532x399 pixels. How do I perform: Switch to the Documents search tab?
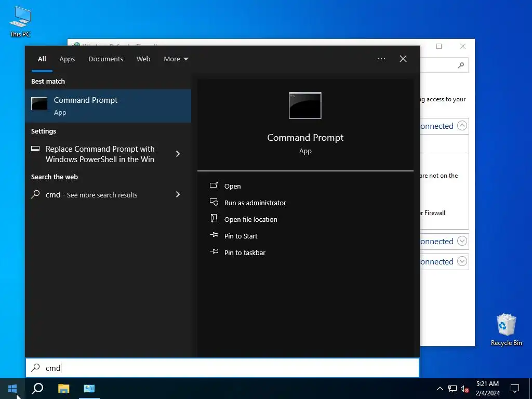(x=105, y=59)
